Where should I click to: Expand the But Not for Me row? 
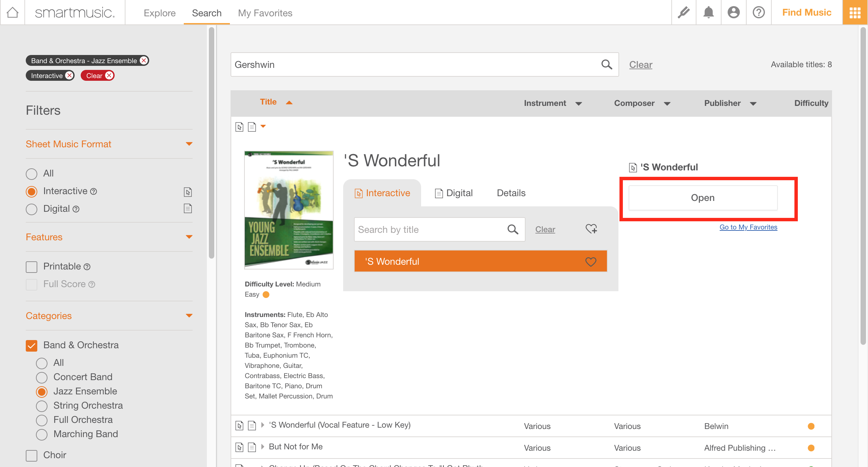tap(262, 447)
